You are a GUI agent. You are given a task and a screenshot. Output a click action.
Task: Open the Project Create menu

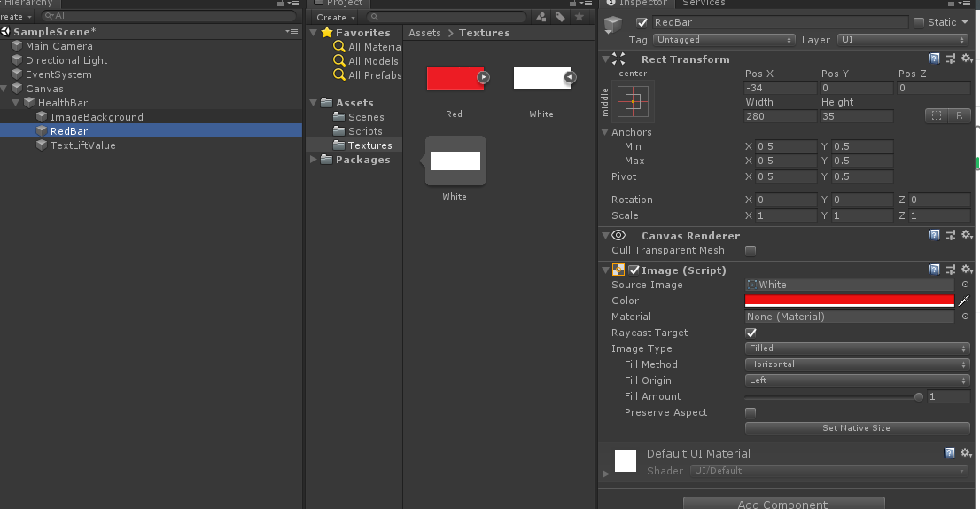coord(336,17)
